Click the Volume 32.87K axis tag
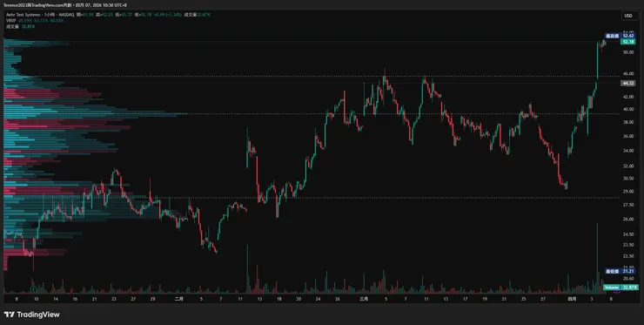This screenshot has height=325, width=644. [x=621, y=288]
